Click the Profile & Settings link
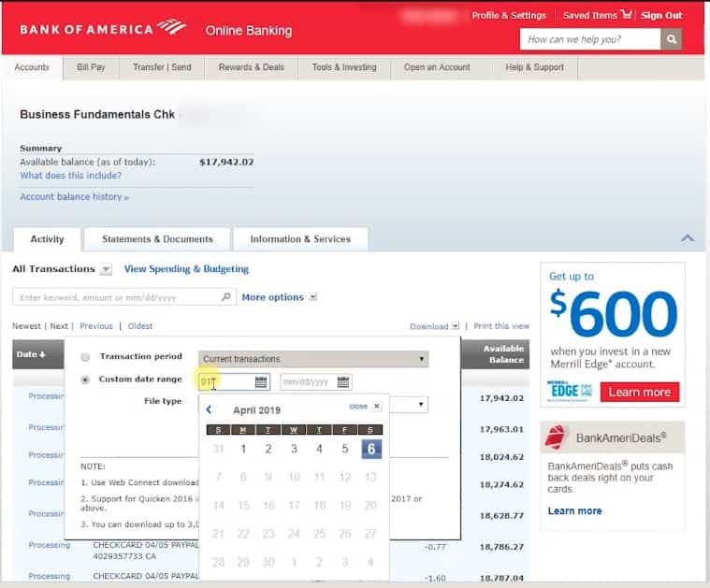This screenshot has height=588, width=710. (509, 15)
